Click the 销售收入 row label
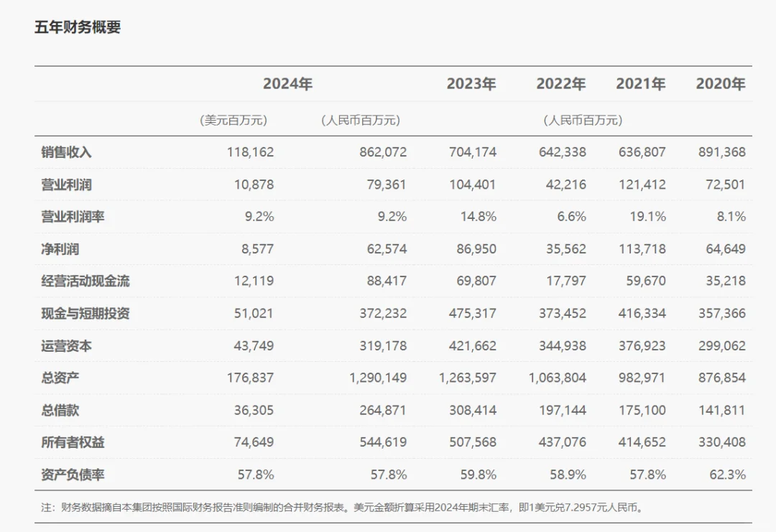This screenshot has height=532, width=776. (x=60, y=152)
